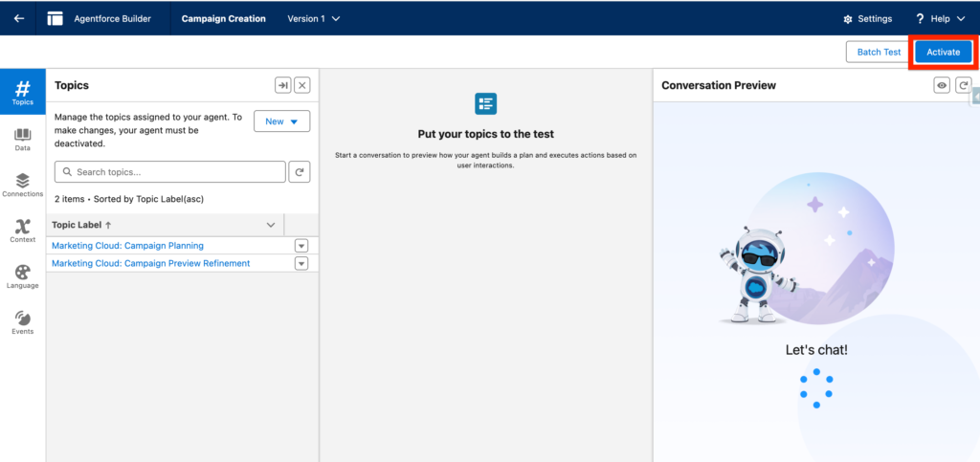This screenshot has height=462, width=980.
Task: Toggle the Conversation Preview eye icon
Action: click(x=942, y=85)
